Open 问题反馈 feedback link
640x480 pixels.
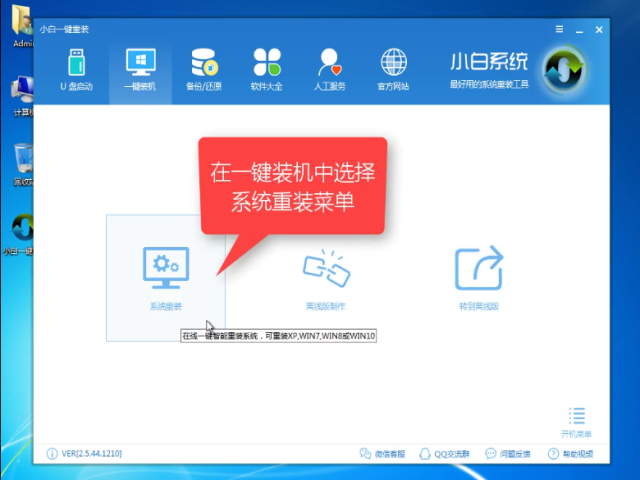point(509,455)
